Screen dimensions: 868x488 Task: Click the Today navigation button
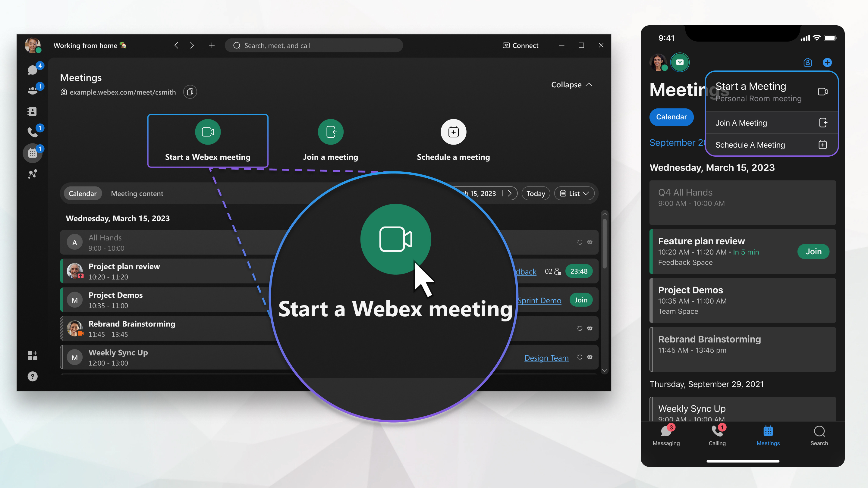coord(535,193)
